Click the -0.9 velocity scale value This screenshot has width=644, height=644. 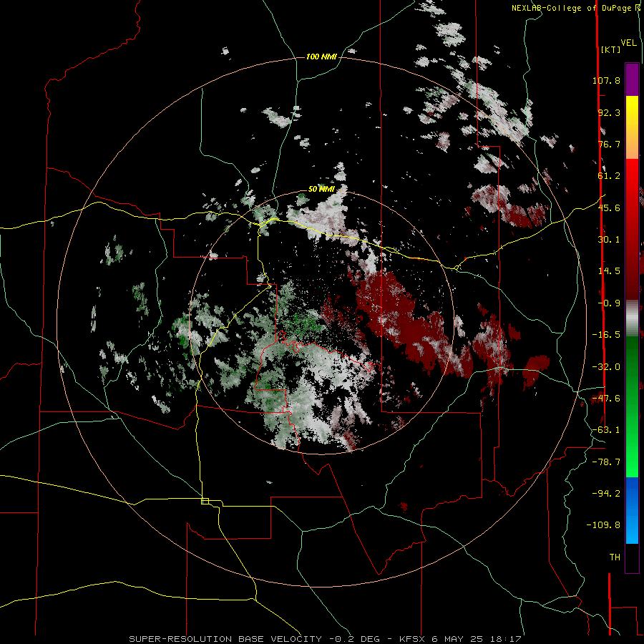(x=609, y=303)
